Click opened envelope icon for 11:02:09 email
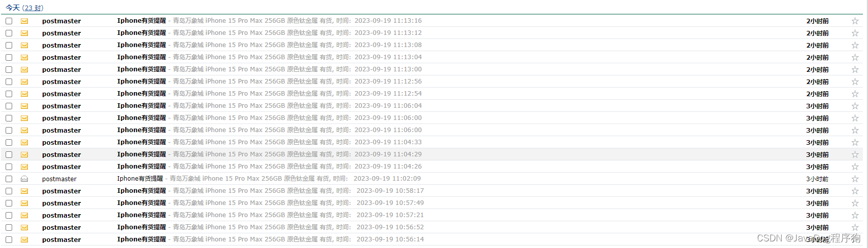 (24, 179)
